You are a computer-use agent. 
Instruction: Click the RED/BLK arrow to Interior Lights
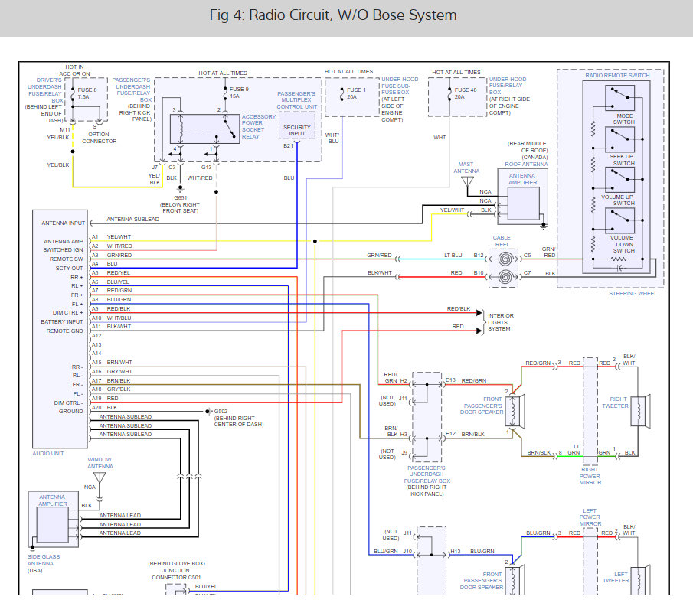pyautogui.click(x=479, y=313)
